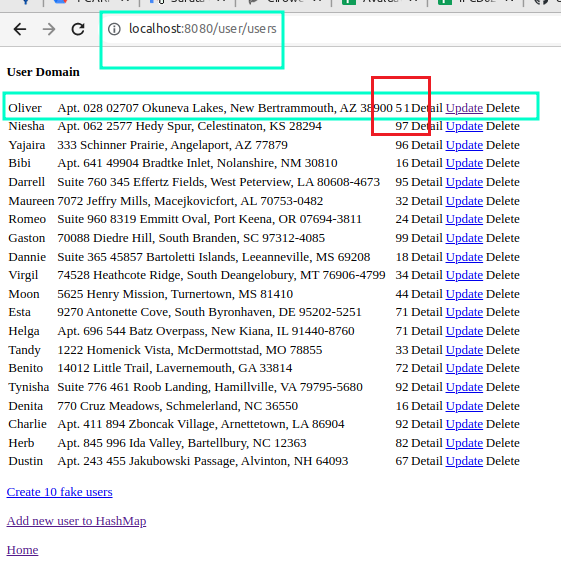Open Update link for Tynisha

(x=464, y=387)
